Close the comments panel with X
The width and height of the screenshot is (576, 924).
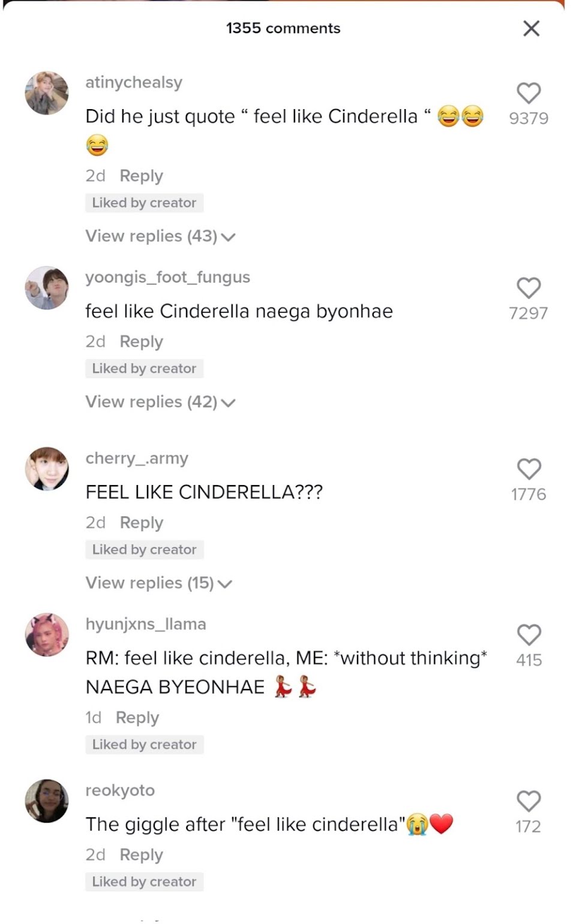click(x=531, y=28)
